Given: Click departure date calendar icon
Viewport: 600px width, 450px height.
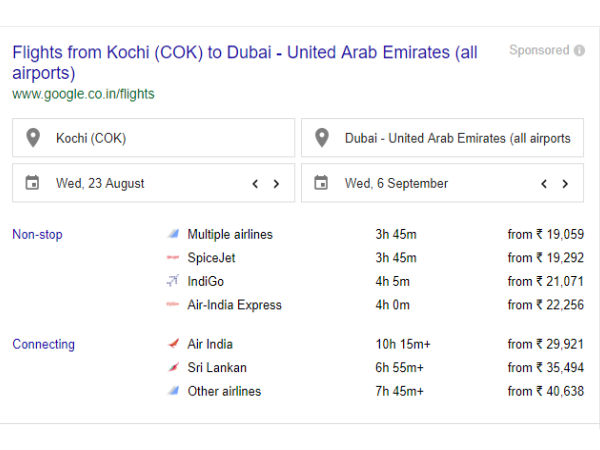Looking at the screenshot, I should point(32,183).
